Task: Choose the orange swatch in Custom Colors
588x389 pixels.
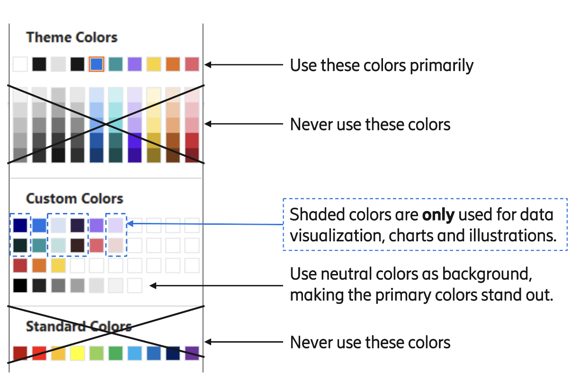Action: tap(39, 265)
